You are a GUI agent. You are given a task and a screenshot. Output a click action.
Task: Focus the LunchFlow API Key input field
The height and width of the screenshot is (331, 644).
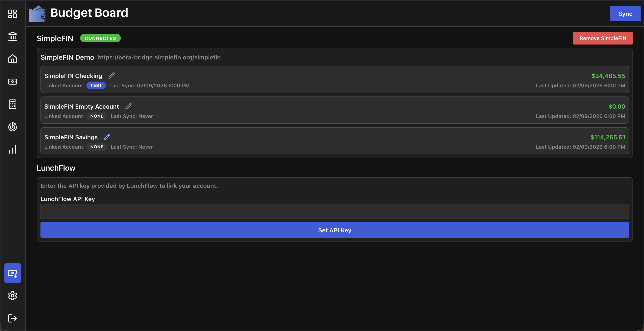[335, 211]
